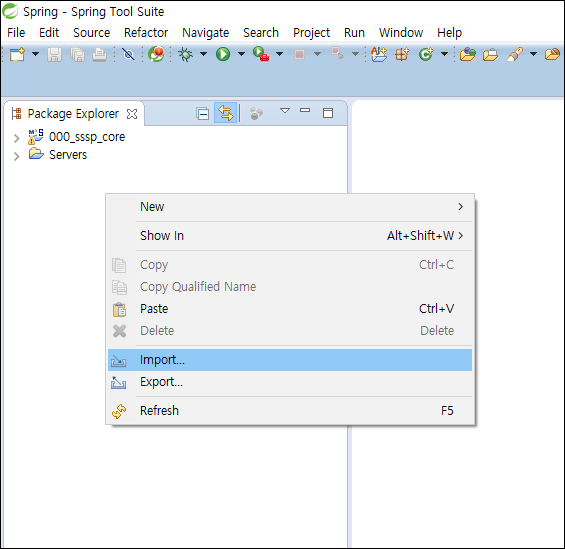
Task: Choose Delete from the context menu
Action: coord(290,331)
